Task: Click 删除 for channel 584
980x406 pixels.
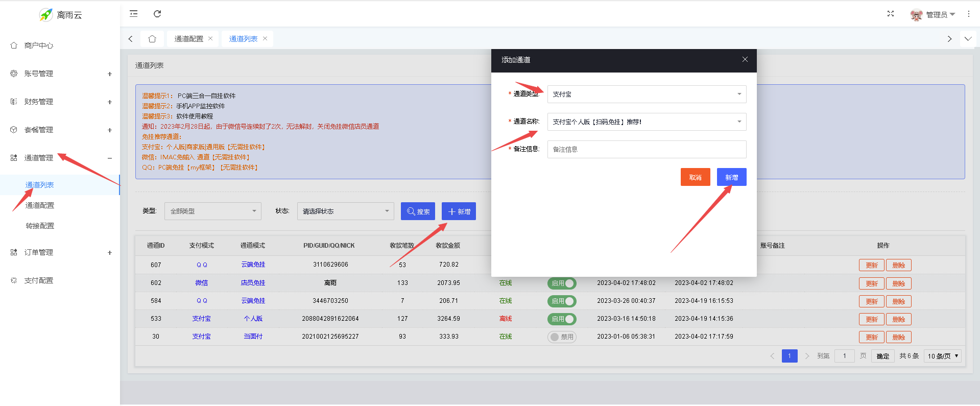Action: (899, 302)
